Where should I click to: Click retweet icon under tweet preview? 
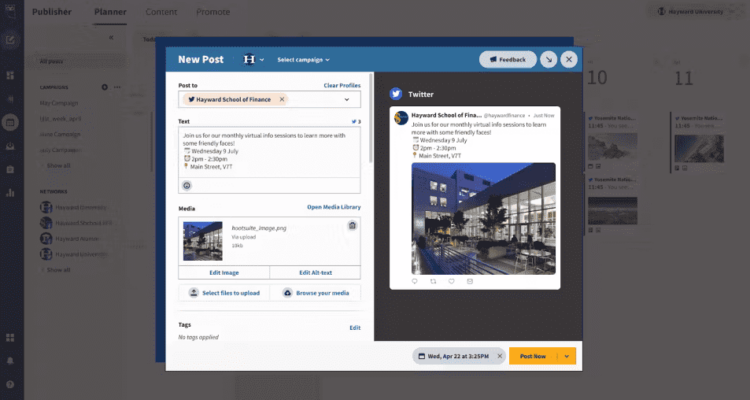point(433,281)
